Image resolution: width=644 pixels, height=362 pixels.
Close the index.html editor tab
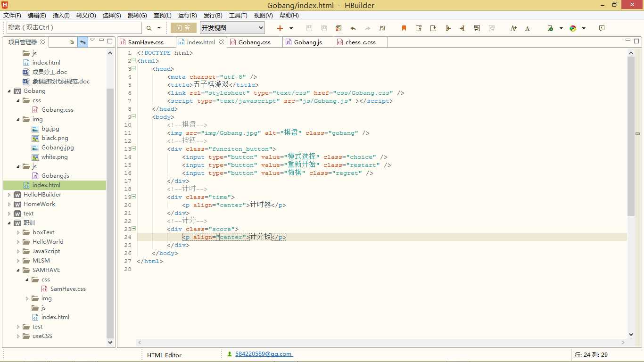point(221,42)
